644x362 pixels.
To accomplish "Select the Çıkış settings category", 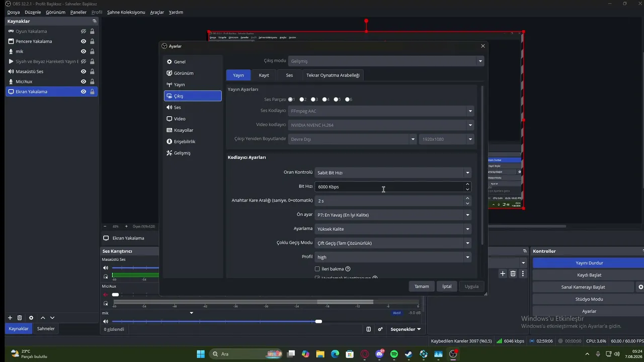I will 193,96.
